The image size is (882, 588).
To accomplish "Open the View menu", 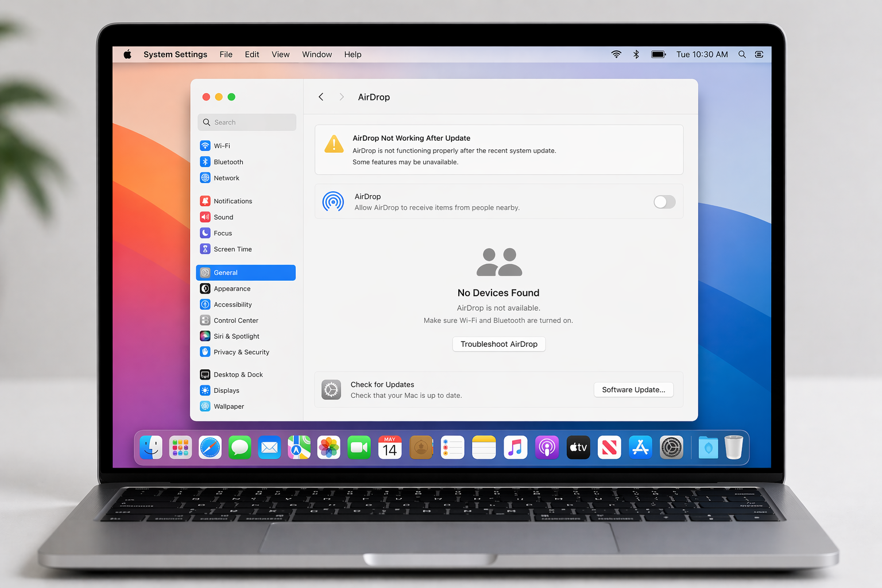I will [281, 55].
